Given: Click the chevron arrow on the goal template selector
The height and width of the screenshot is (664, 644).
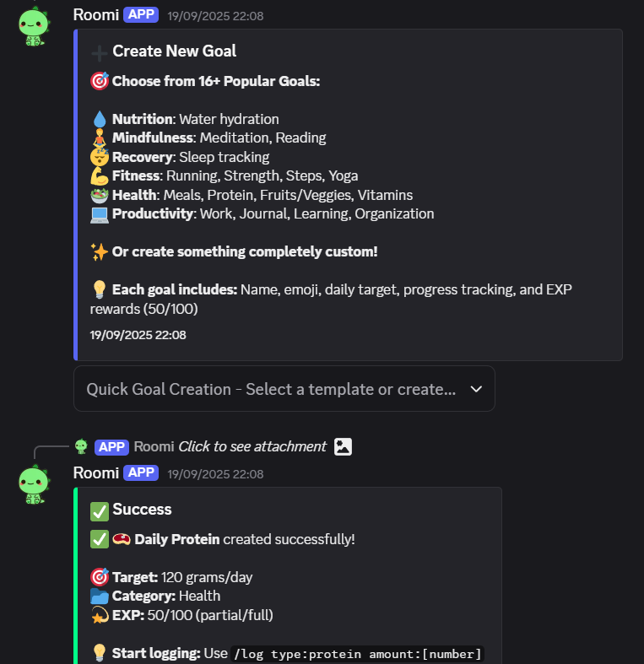Looking at the screenshot, I should coord(476,389).
